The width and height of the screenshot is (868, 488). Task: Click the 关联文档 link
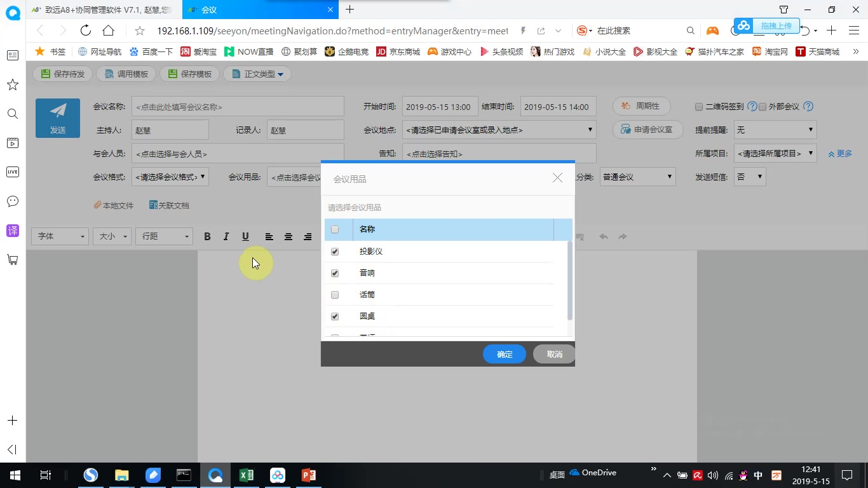click(169, 205)
